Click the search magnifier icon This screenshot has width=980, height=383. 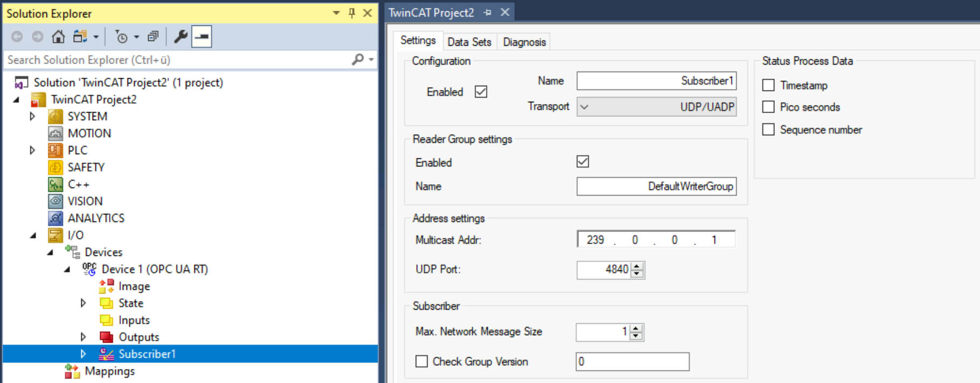358,59
